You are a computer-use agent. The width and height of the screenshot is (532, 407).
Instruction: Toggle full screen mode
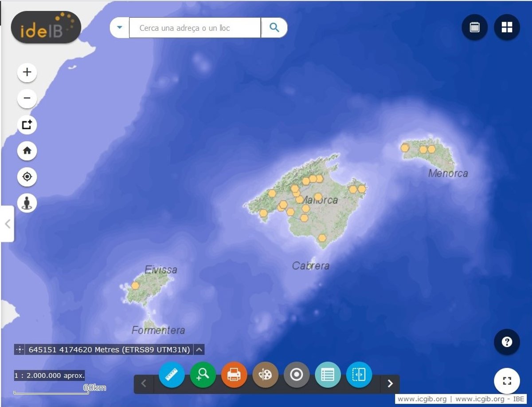507,381
